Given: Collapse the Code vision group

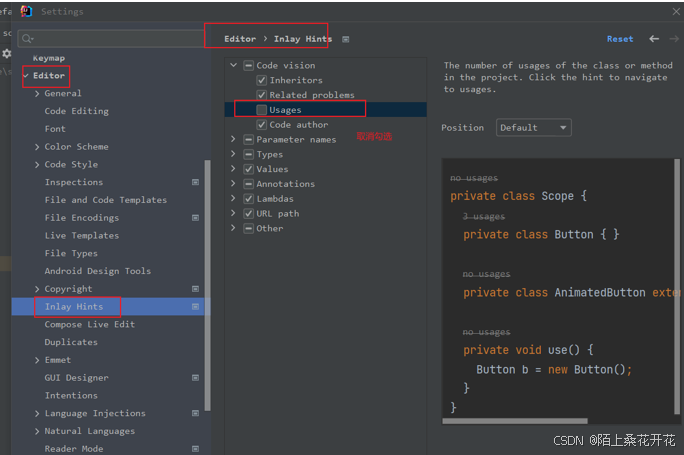Looking at the screenshot, I should point(234,65).
